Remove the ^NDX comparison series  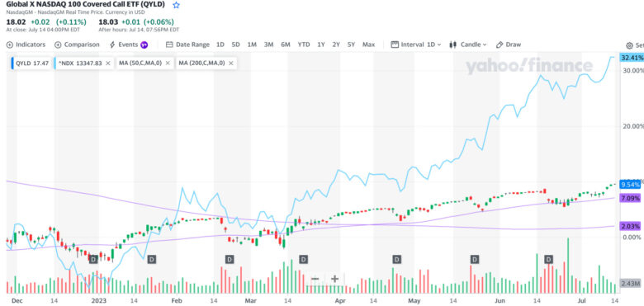click(107, 64)
